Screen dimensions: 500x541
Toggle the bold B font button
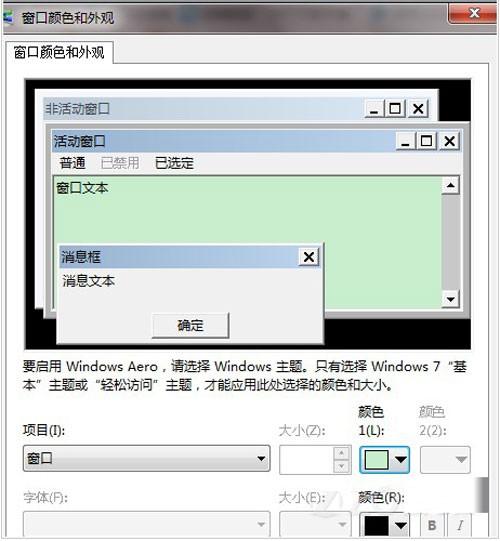coord(432,525)
